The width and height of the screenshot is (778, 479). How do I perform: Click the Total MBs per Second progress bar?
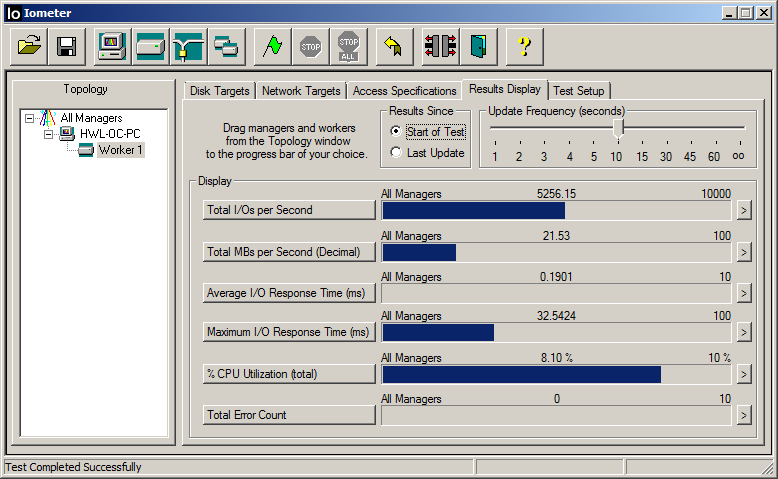(556, 253)
